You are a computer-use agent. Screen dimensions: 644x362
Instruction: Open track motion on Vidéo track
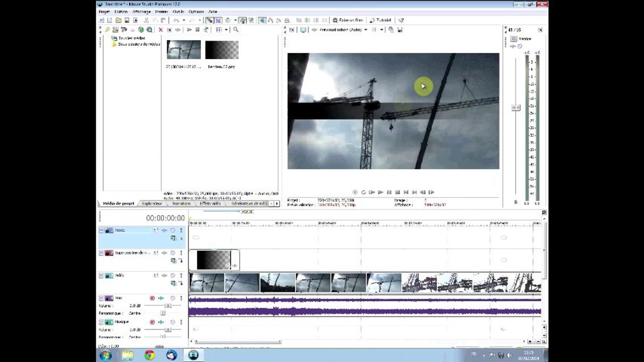155,276
